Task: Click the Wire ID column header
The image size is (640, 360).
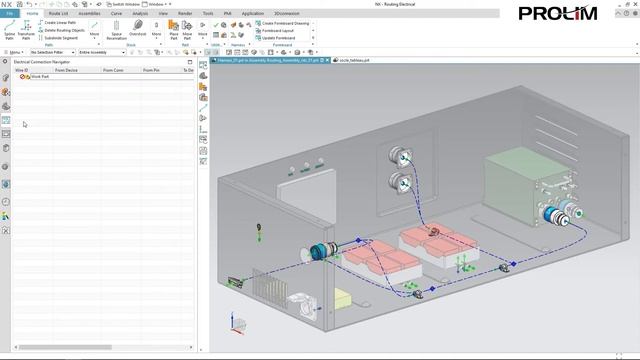Action: pyautogui.click(x=33, y=70)
